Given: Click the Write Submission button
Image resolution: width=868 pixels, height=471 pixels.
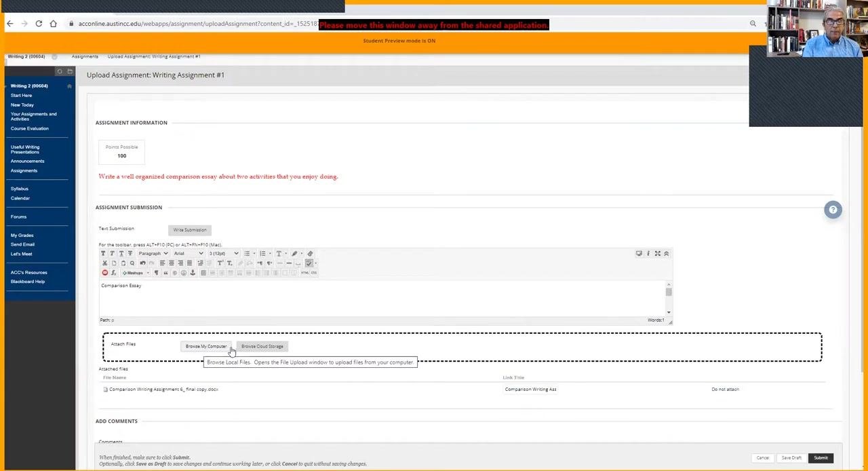Looking at the screenshot, I should 190,230.
